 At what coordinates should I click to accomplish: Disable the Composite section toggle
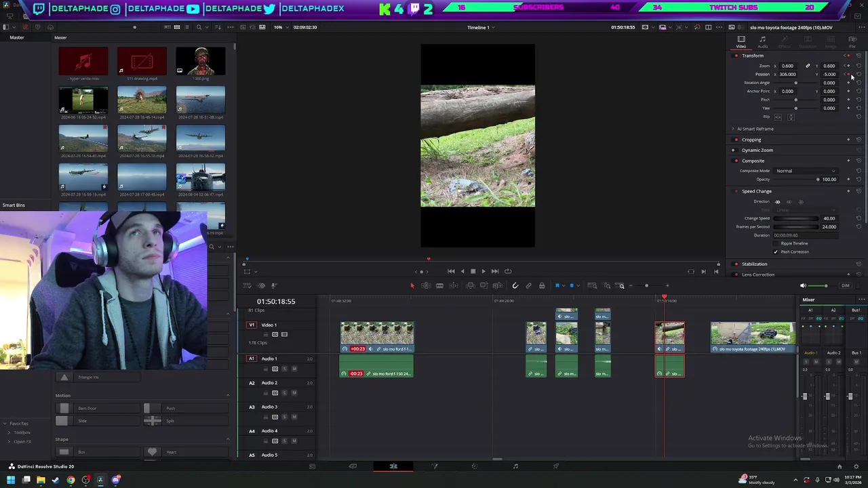[x=735, y=161]
